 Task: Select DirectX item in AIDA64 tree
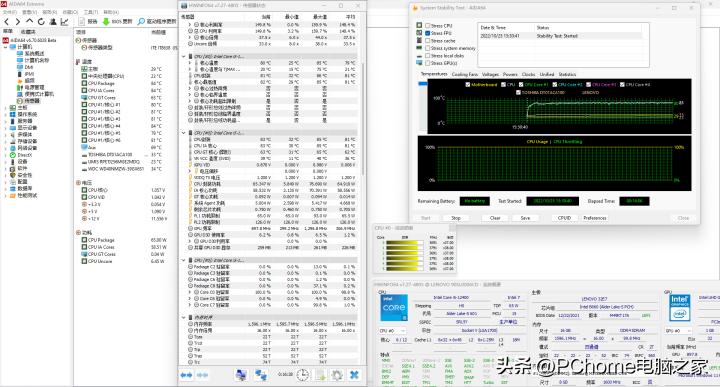(24, 155)
